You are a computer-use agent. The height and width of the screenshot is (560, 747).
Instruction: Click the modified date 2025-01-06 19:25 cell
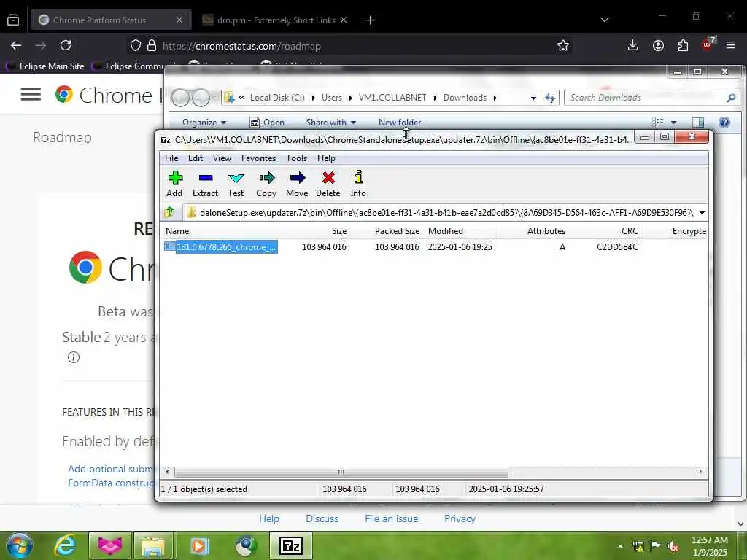pyautogui.click(x=460, y=246)
